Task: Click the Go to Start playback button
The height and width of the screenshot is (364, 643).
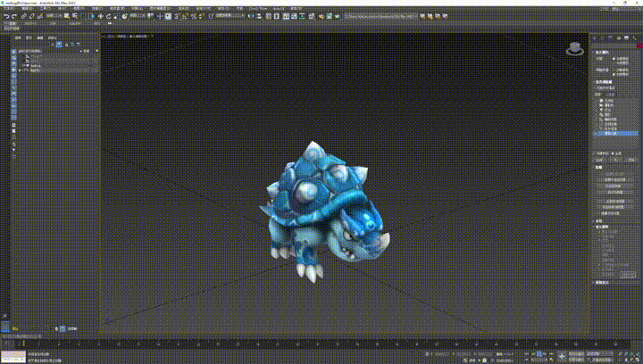Action: pyautogui.click(x=527, y=354)
